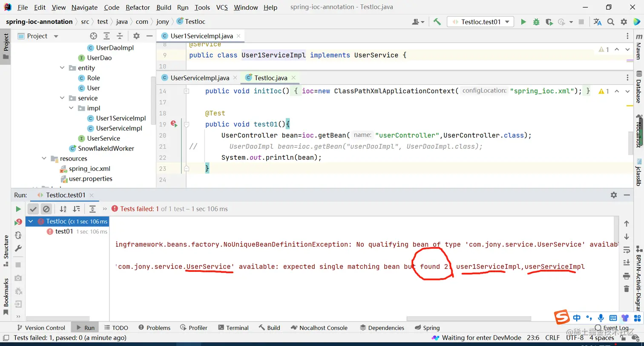Open the Maven tool window

point(638,47)
